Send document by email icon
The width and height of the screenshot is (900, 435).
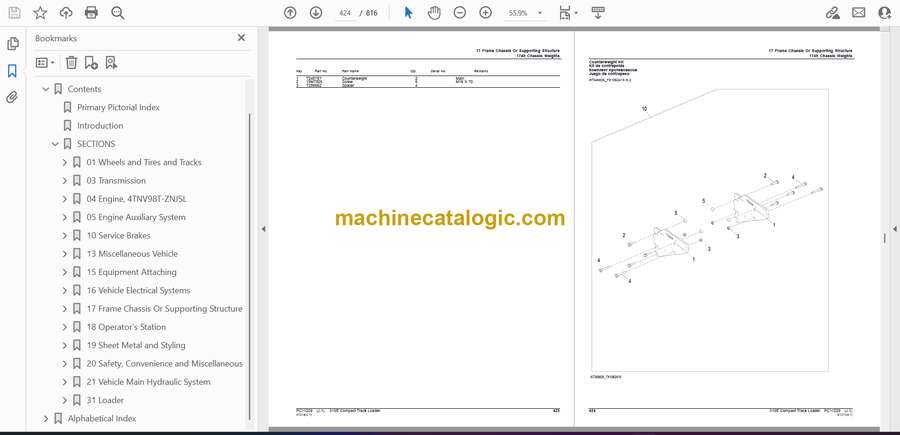point(859,13)
